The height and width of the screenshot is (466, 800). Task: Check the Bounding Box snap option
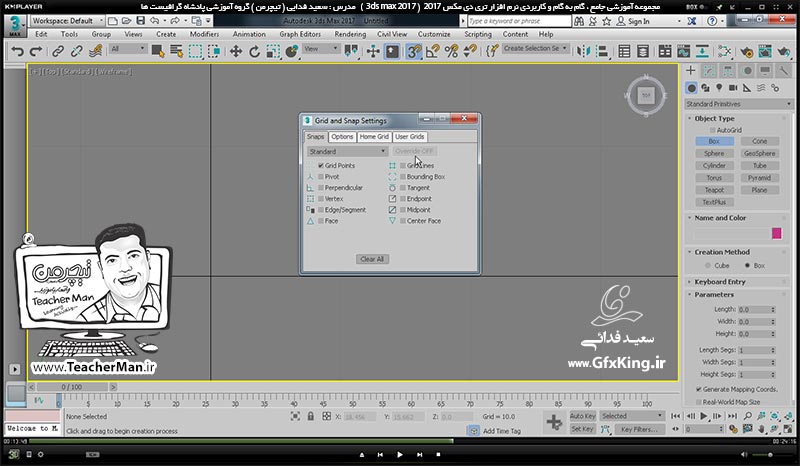pos(403,177)
